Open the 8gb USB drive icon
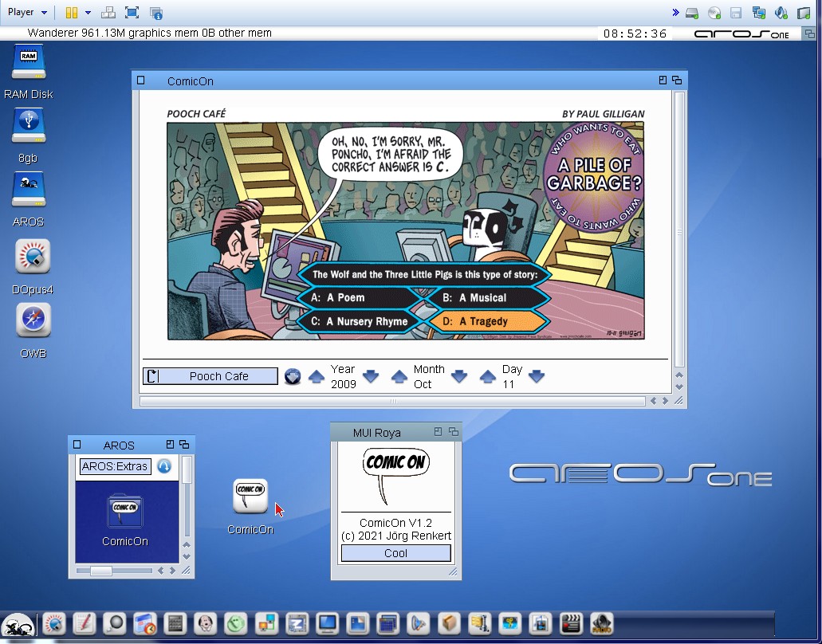822x644 pixels. [x=29, y=127]
